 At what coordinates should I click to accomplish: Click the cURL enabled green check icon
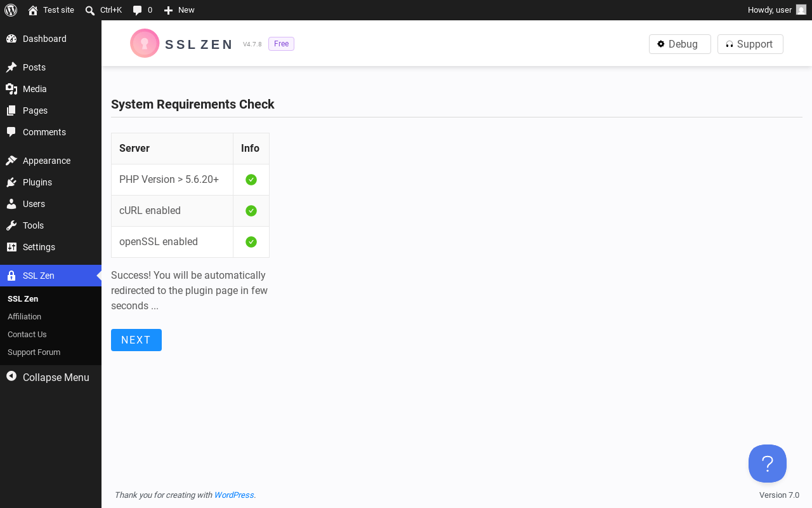coord(251,211)
